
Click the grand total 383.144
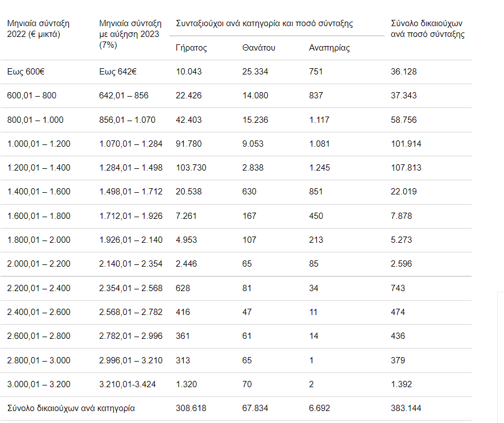click(x=407, y=408)
